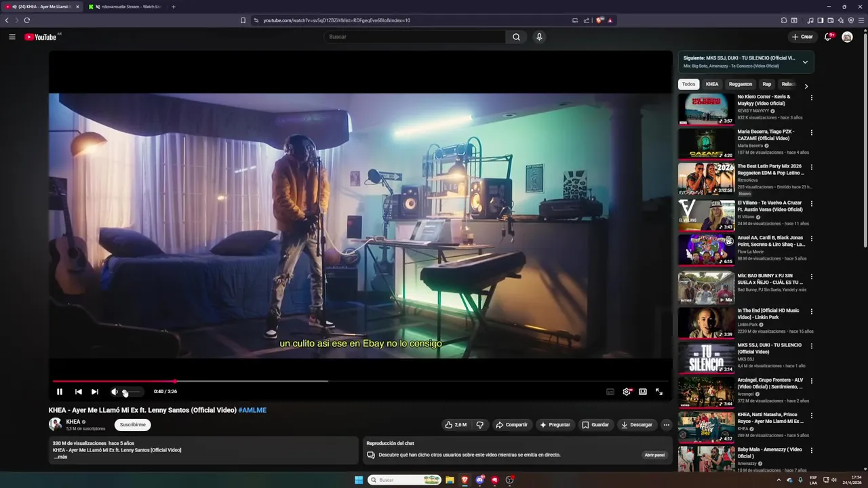868x488 pixels.
Task: Open Brave wallet icon
Action: point(831,20)
